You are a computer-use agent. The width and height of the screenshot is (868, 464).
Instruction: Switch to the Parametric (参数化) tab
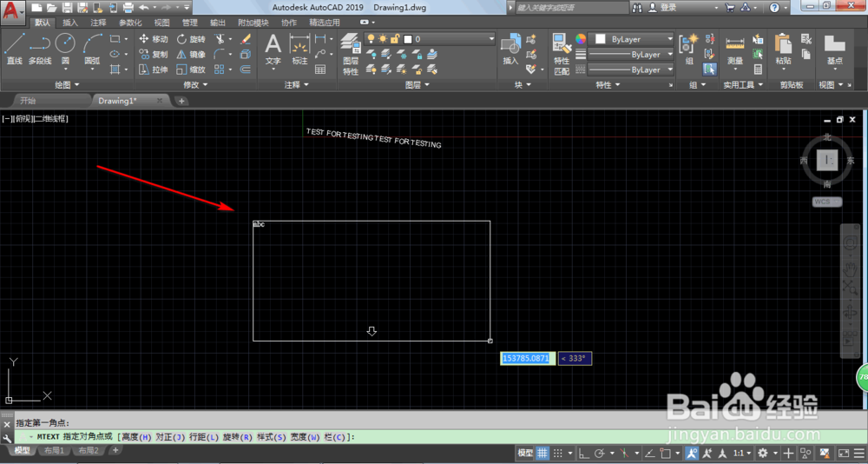(130, 23)
